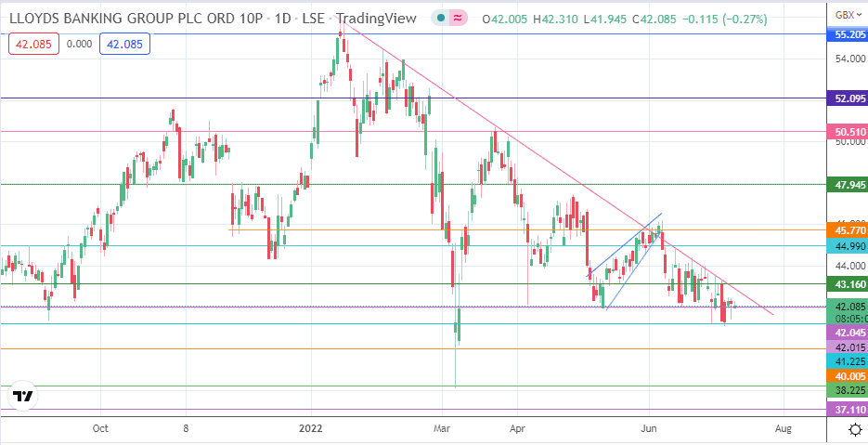Select the 43.160 green price label
Image resolution: width=868 pixels, height=445 pixels.
(x=847, y=283)
